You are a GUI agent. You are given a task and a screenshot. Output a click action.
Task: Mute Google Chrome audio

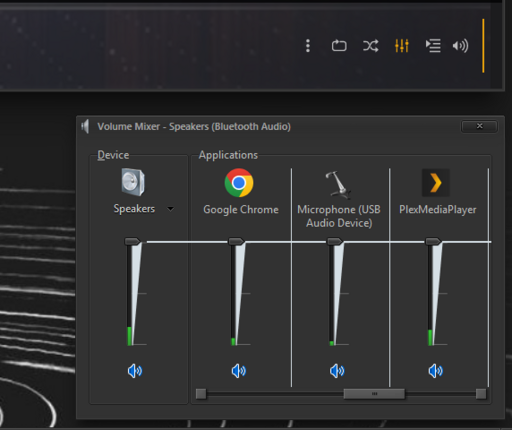click(x=239, y=371)
